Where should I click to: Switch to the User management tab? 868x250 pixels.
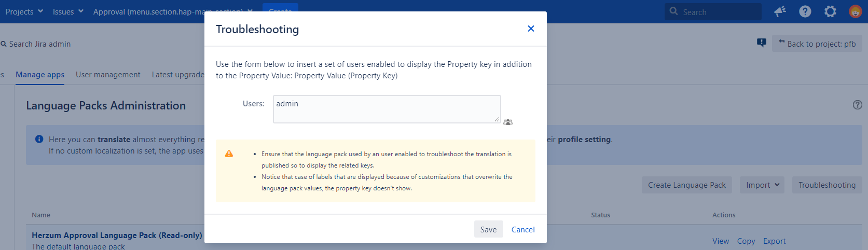click(x=108, y=75)
